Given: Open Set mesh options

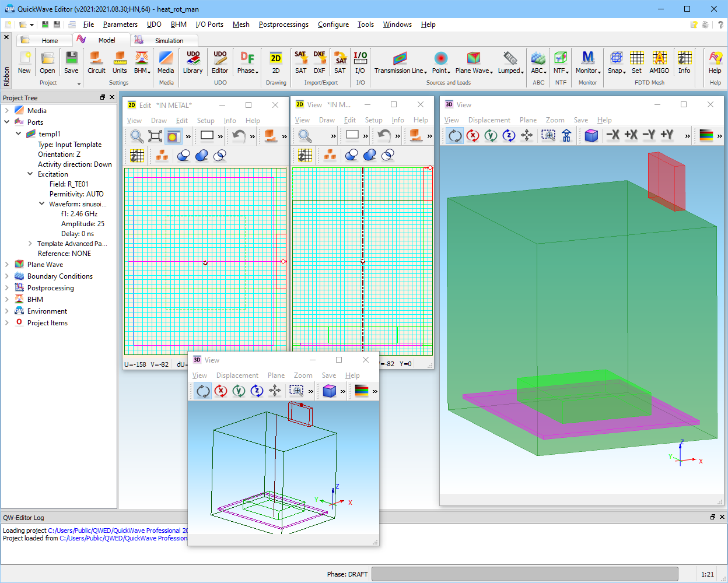Looking at the screenshot, I should 636,62.
